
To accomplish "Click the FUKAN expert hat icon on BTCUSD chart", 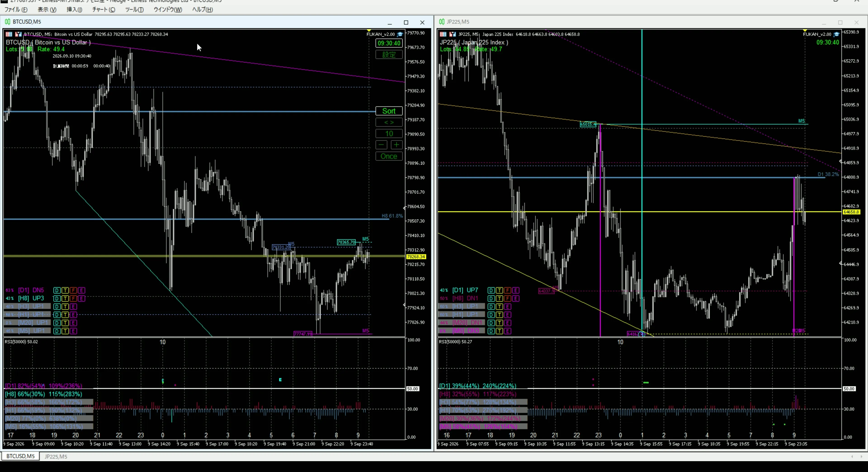I will 400,34.
